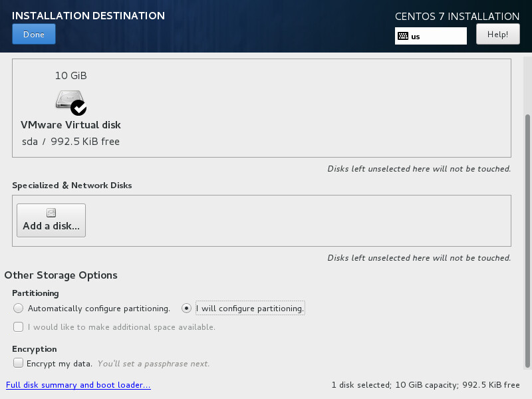This screenshot has height=399, width=532.
Task: Click 'You'll set a passphrase next' hint
Action: tap(154, 364)
